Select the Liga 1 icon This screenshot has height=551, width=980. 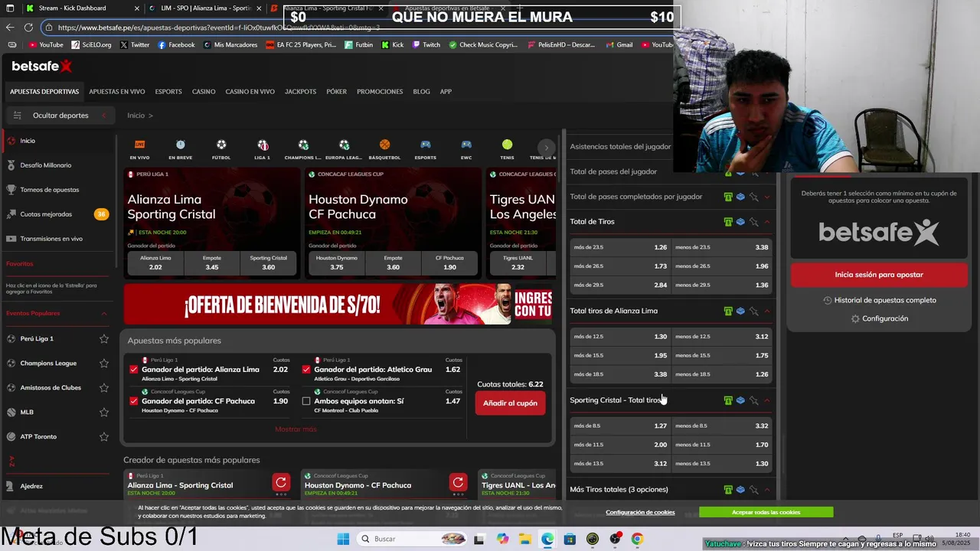point(263,145)
